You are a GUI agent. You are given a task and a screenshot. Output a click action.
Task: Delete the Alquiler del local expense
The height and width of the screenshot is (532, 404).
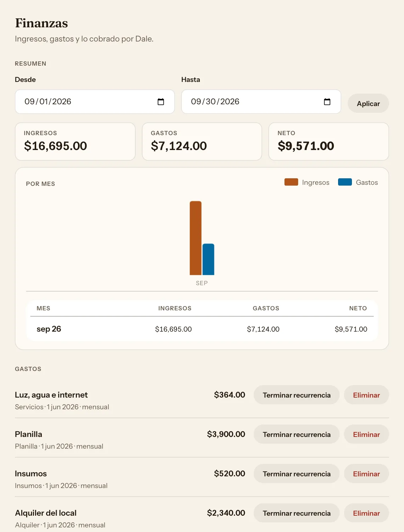click(x=366, y=513)
